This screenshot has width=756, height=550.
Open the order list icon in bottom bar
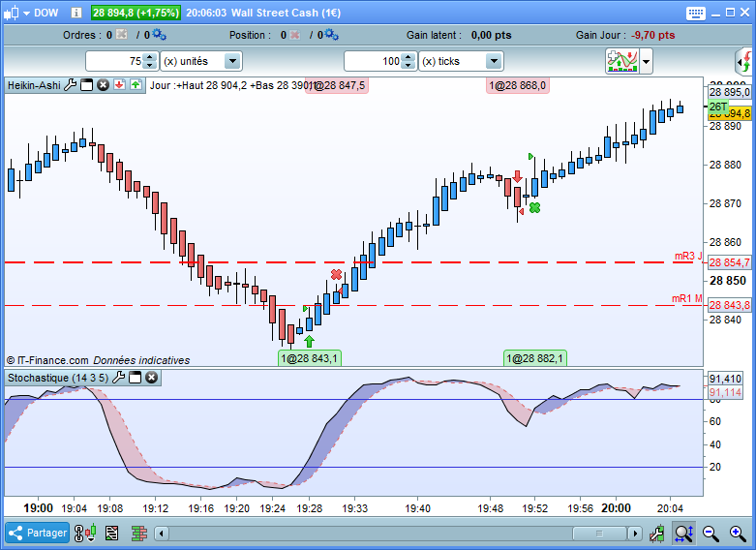click(x=112, y=534)
